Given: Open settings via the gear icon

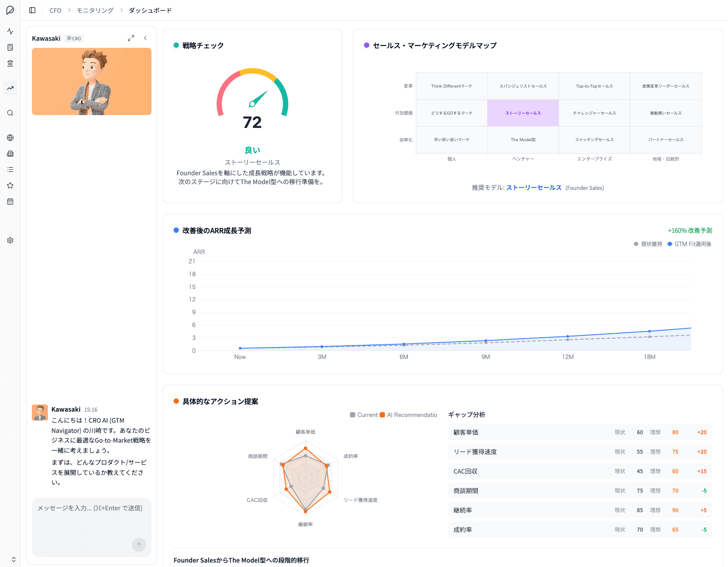Looking at the screenshot, I should (10, 240).
